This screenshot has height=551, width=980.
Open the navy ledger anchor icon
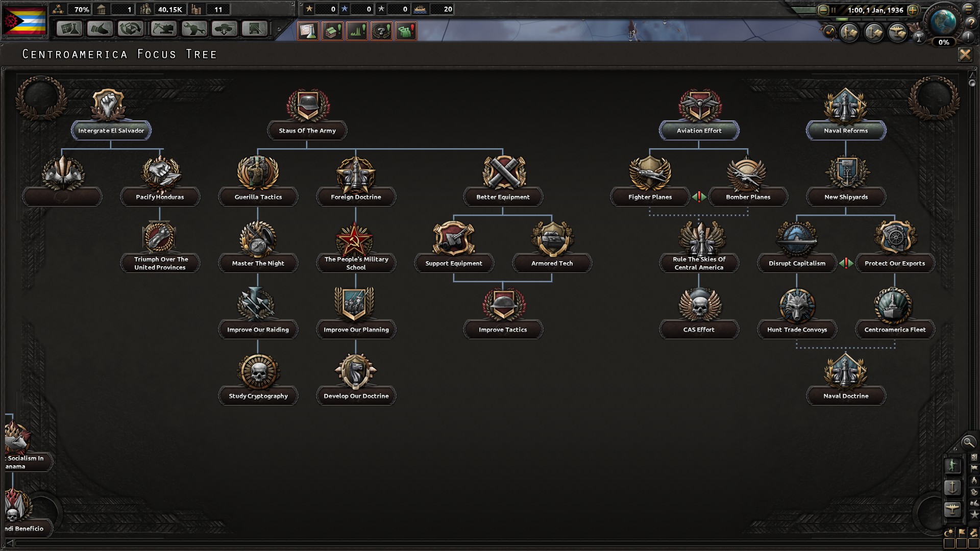(x=874, y=33)
